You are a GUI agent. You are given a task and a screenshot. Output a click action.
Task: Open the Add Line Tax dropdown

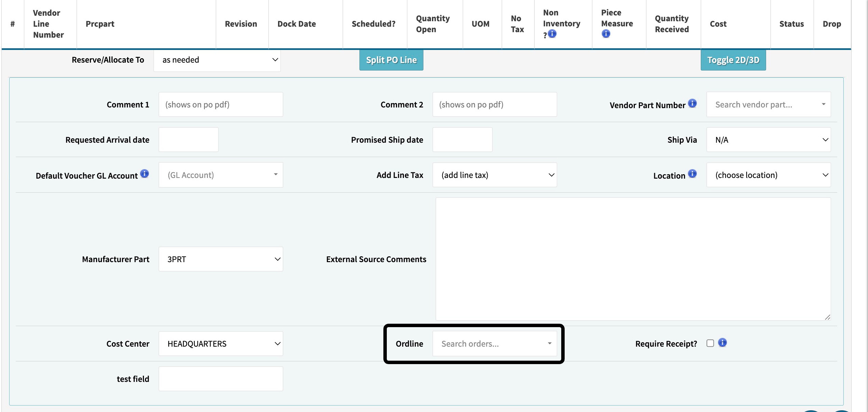495,175
